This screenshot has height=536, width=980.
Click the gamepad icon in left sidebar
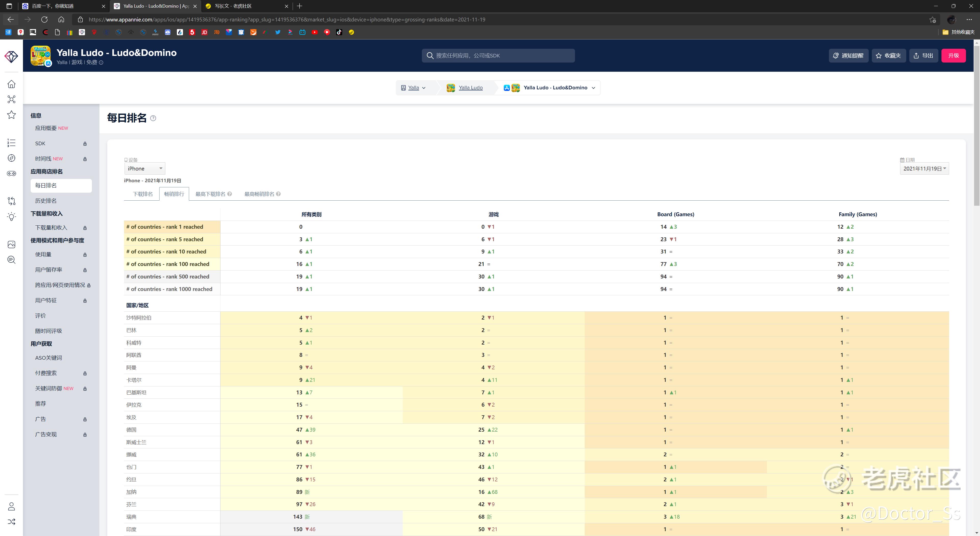coord(11,174)
